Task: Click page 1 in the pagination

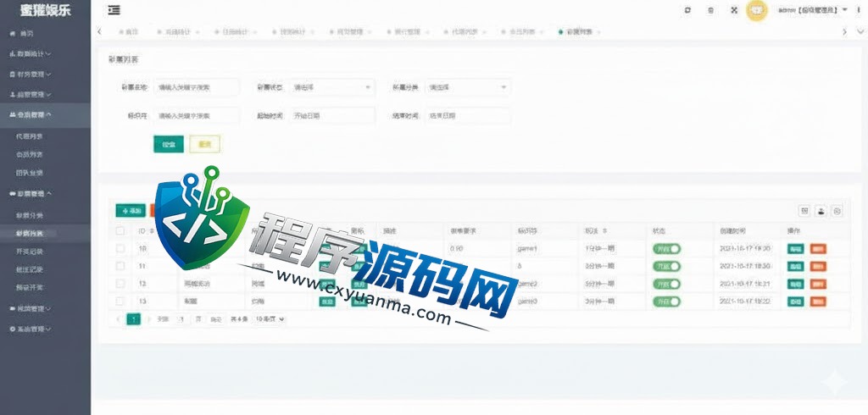Action: click(133, 319)
